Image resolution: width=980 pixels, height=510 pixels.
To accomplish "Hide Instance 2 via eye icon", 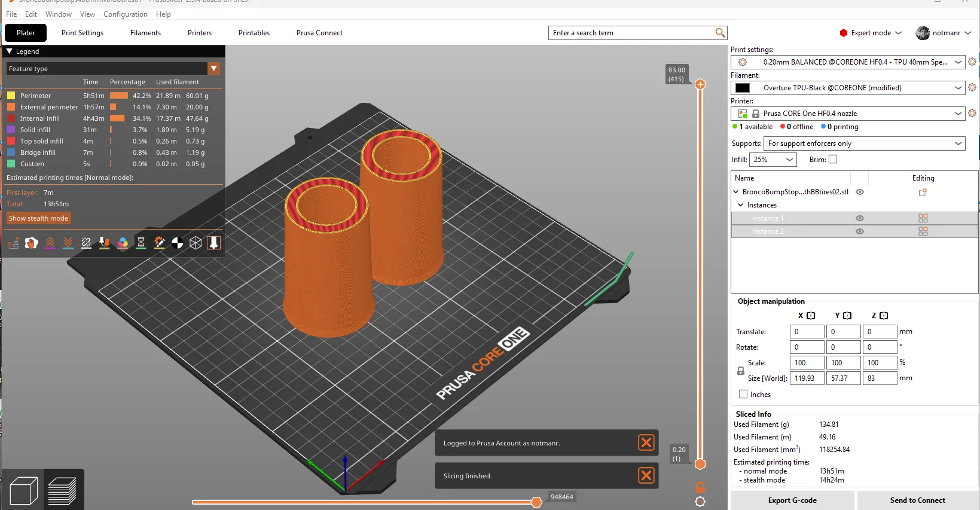I will [x=860, y=231].
